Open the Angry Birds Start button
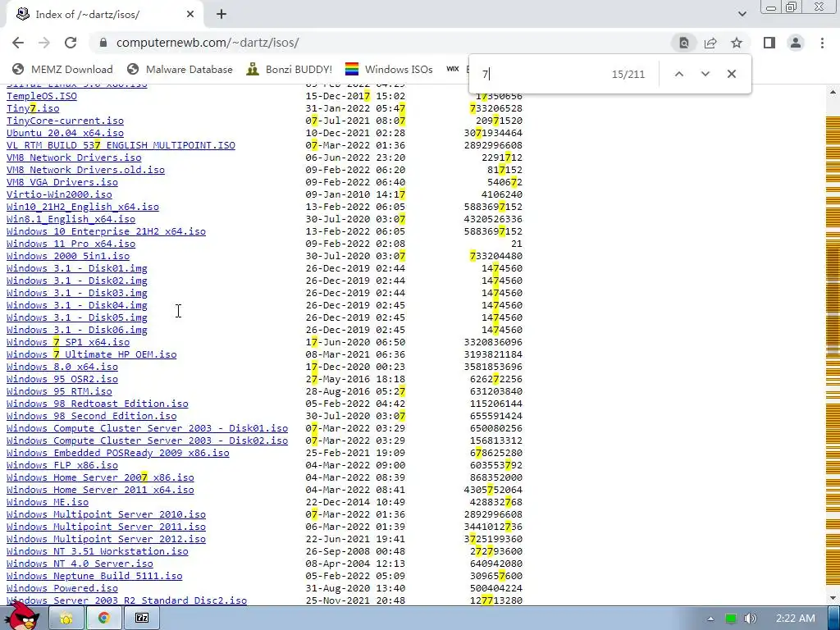Image resolution: width=840 pixels, height=630 pixels. pyautogui.click(x=23, y=616)
